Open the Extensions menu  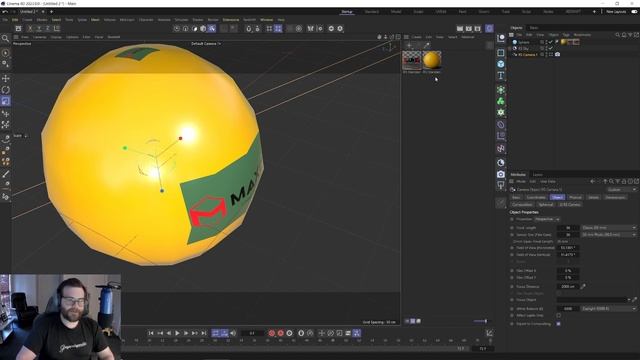pos(231,20)
